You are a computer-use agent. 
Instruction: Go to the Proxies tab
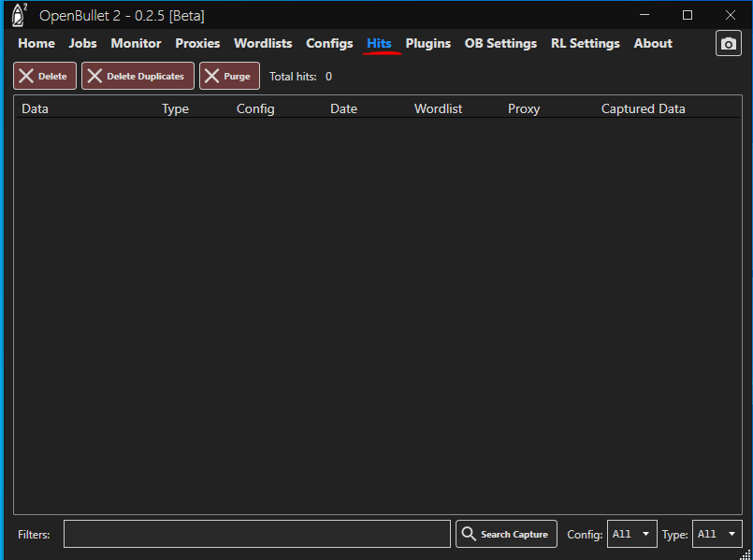(197, 43)
